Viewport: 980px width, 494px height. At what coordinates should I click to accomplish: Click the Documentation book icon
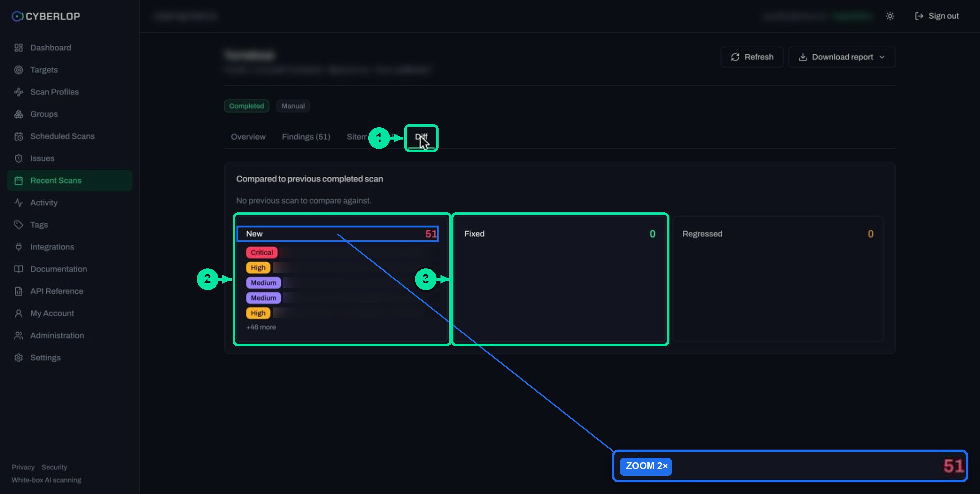click(18, 269)
